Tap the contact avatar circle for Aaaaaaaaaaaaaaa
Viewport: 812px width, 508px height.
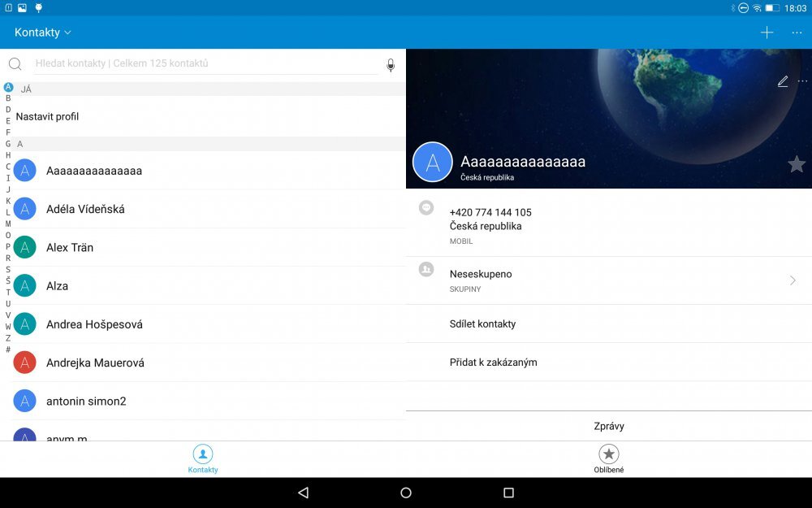pos(432,162)
